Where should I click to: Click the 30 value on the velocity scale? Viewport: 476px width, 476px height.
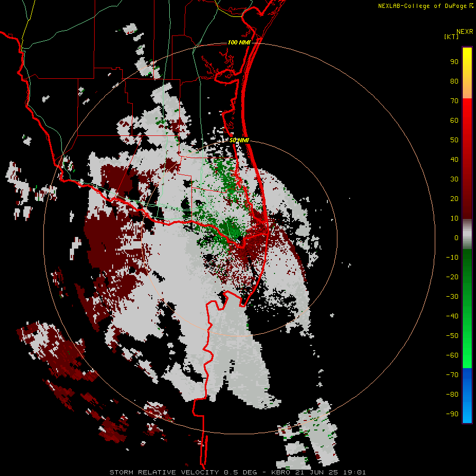click(454, 179)
